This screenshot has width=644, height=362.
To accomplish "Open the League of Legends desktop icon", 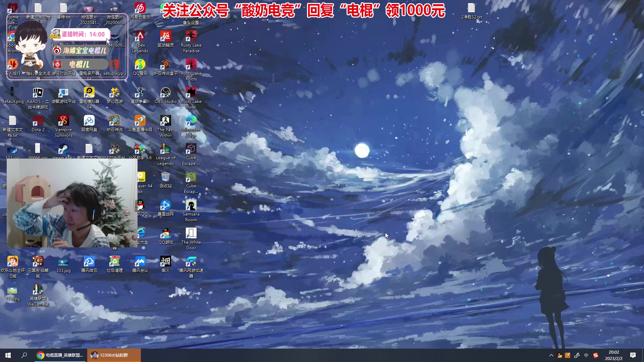I will 165,154.
